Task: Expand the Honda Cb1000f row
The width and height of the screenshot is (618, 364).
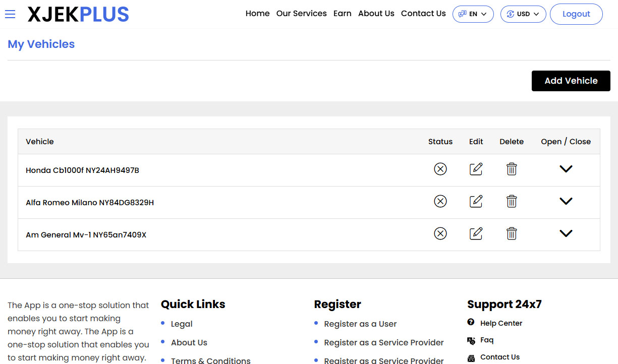Action: (x=566, y=169)
